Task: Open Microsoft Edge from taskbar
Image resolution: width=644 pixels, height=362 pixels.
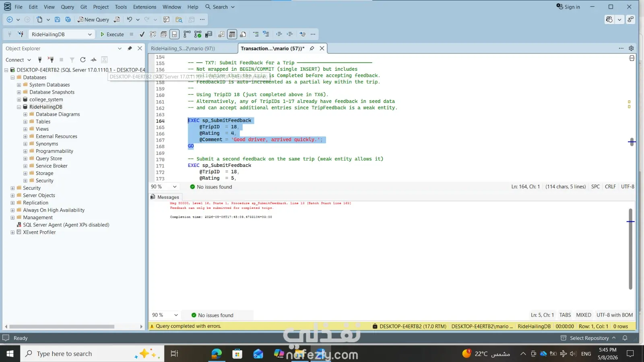Action: pyautogui.click(x=217, y=354)
